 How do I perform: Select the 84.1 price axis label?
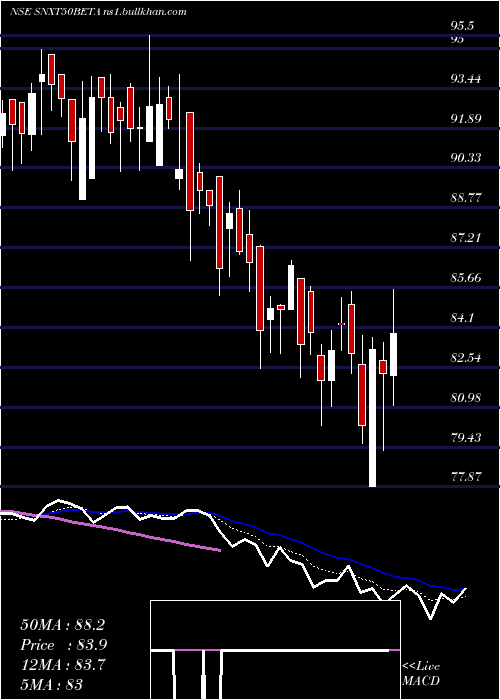tap(462, 318)
